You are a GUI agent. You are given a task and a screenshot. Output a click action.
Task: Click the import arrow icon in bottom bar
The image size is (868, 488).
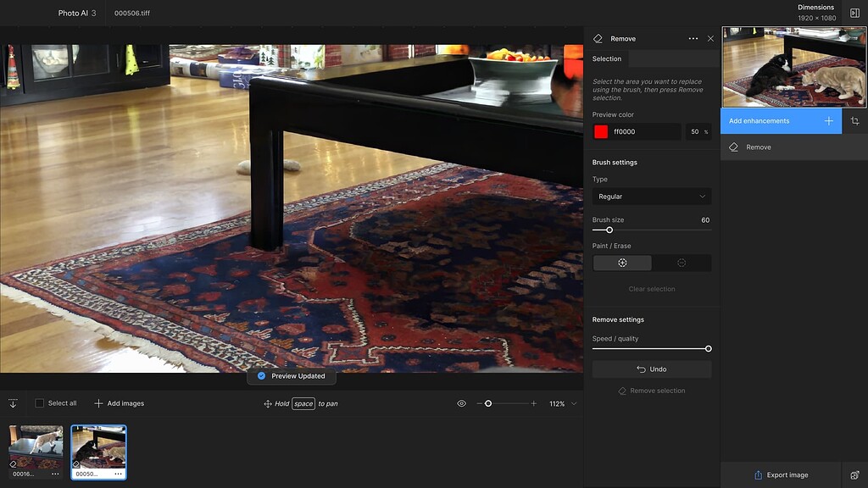[13, 403]
